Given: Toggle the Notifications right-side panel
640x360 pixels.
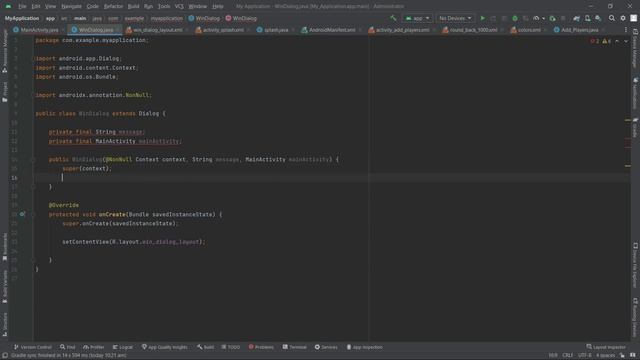Looking at the screenshot, I should [635, 94].
